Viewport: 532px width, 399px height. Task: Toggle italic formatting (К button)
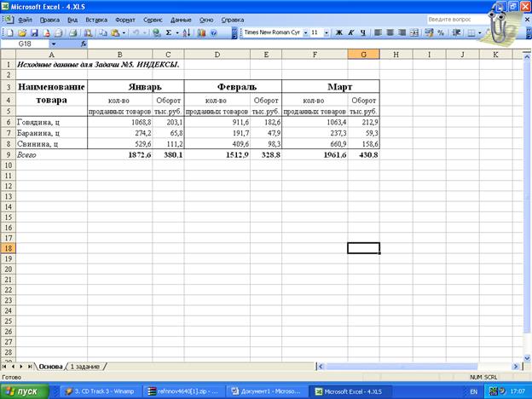pyautogui.click(x=350, y=32)
